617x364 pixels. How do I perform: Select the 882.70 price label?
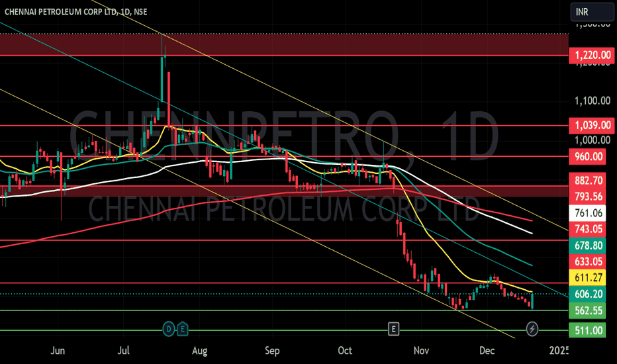pos(589,181)
